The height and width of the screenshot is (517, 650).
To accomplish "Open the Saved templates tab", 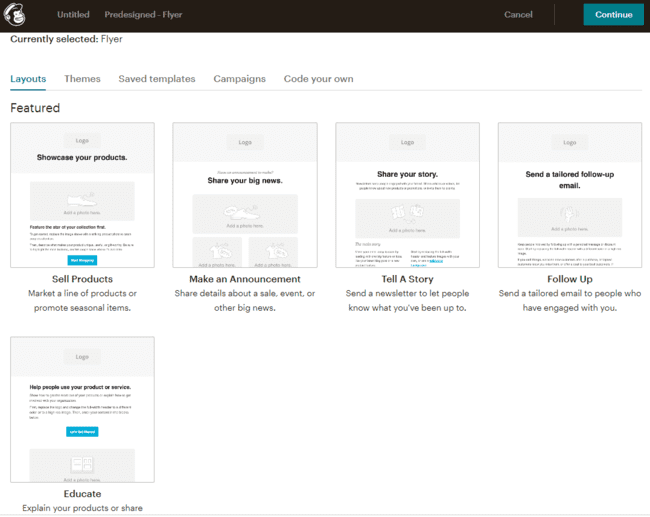I will coord(157,79).
